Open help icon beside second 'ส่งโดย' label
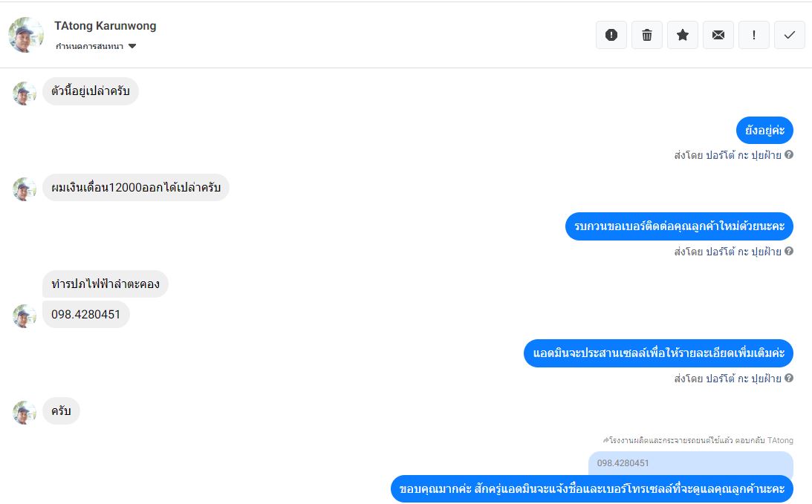The width and height of the screenshot is (812, 504). pyautogui.click(x=789, y=251)
